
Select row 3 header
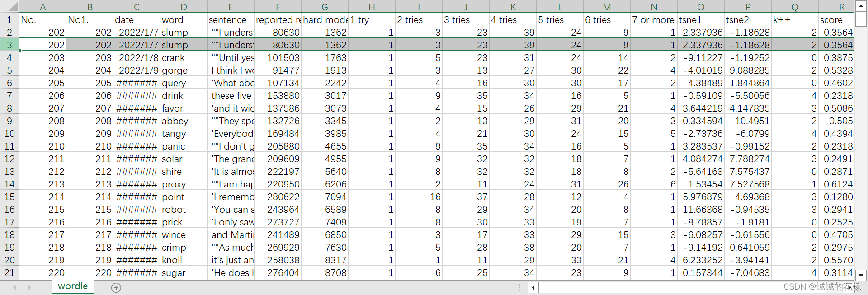click(9, 45)
